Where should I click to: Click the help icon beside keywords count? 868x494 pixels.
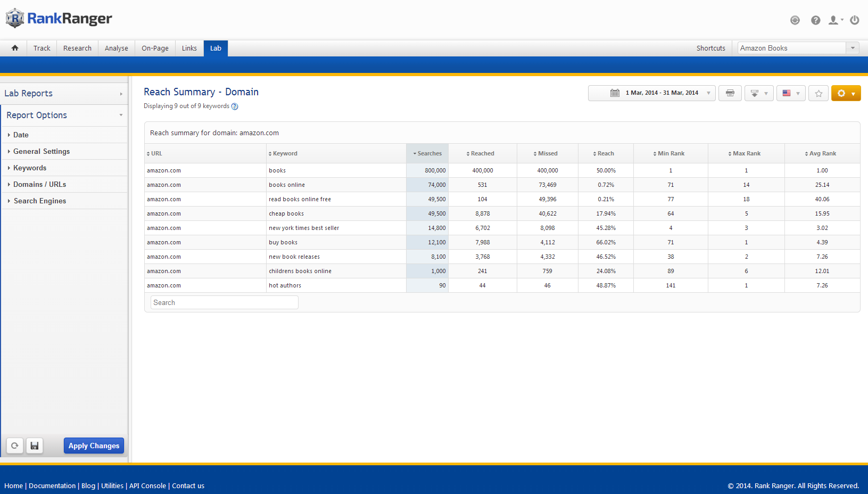235,106
